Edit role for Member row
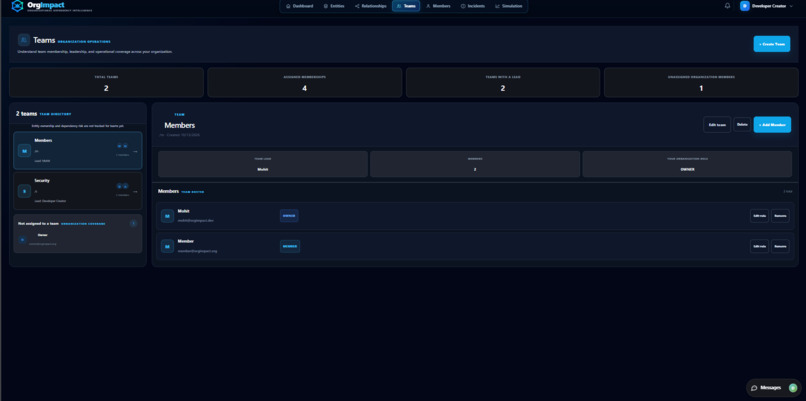This screenshot has height=401, width=806. (x=759, y=246)
